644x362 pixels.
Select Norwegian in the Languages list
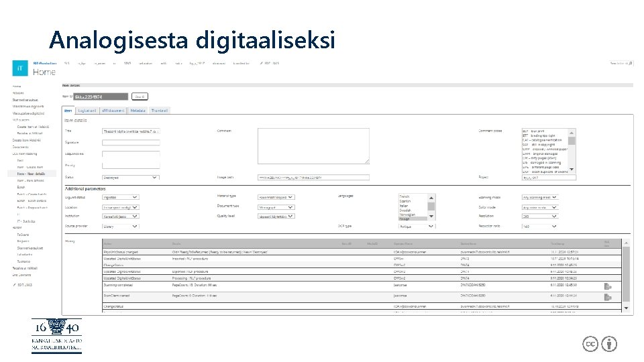(407, 215)
